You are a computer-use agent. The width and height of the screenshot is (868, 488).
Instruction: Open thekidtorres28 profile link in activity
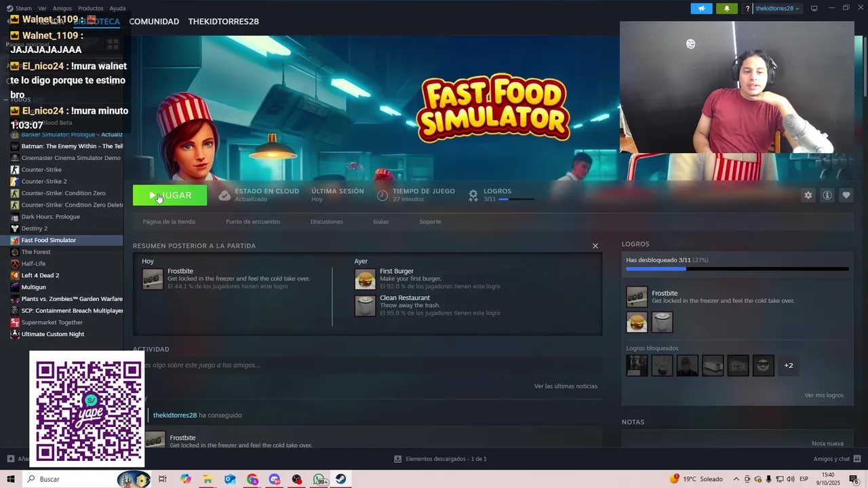click(x=175, y=415)
